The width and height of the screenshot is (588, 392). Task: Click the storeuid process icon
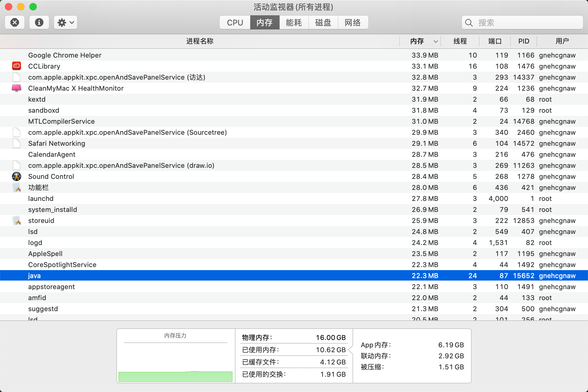point(17,221)
